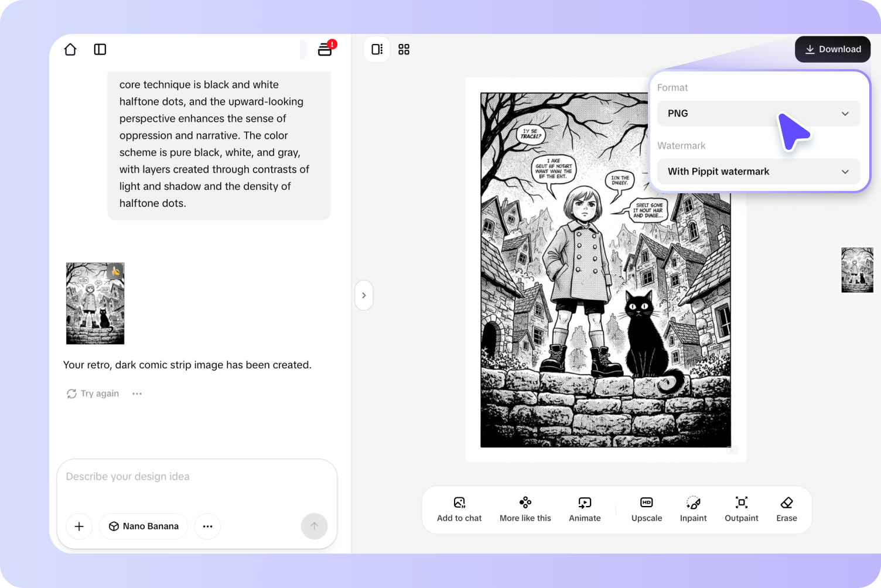This screenshot has height=588, width=881.
Task: Click the Format label
Action: pyautogui.click(x=672, y=88)
